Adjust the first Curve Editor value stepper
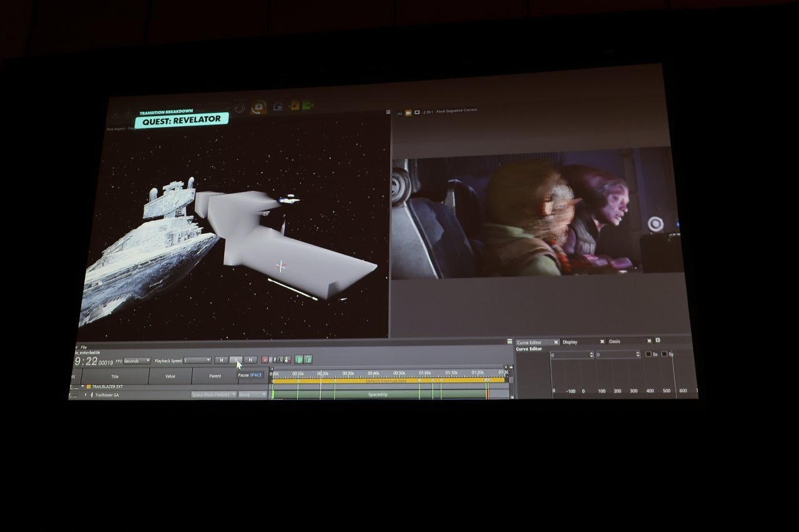Image resolution: width=799 pixels, height=532 pixels. pos(591,354)
